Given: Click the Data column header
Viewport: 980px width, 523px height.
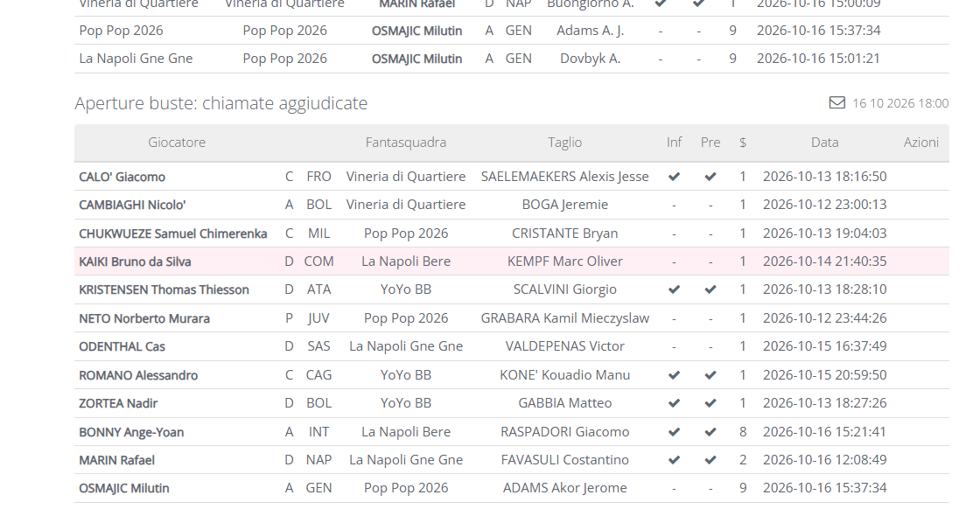Looking at the screenshot, I should [x=825, y=143].
